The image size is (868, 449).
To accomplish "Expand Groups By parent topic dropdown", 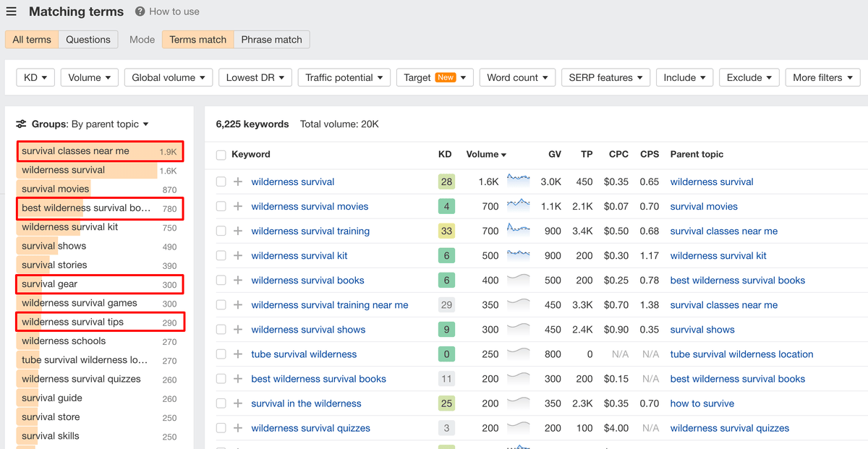I will tap(110, 124).
